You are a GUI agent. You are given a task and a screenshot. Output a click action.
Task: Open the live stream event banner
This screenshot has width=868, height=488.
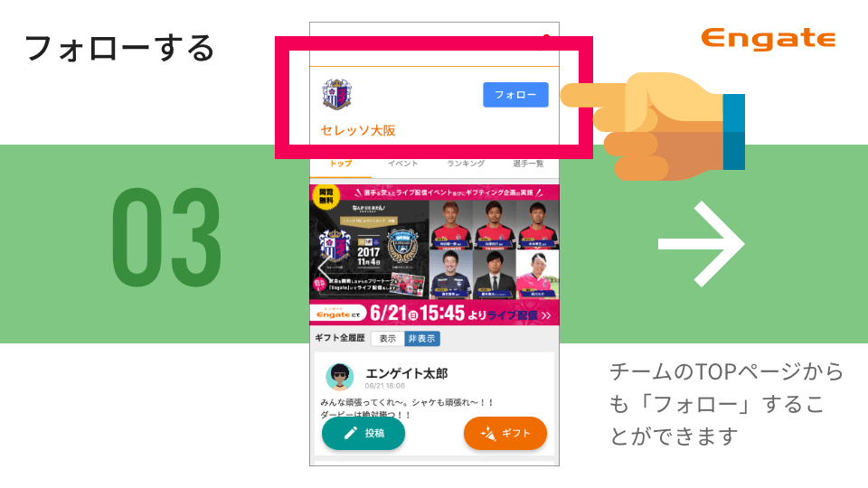(x=435, y=255)
